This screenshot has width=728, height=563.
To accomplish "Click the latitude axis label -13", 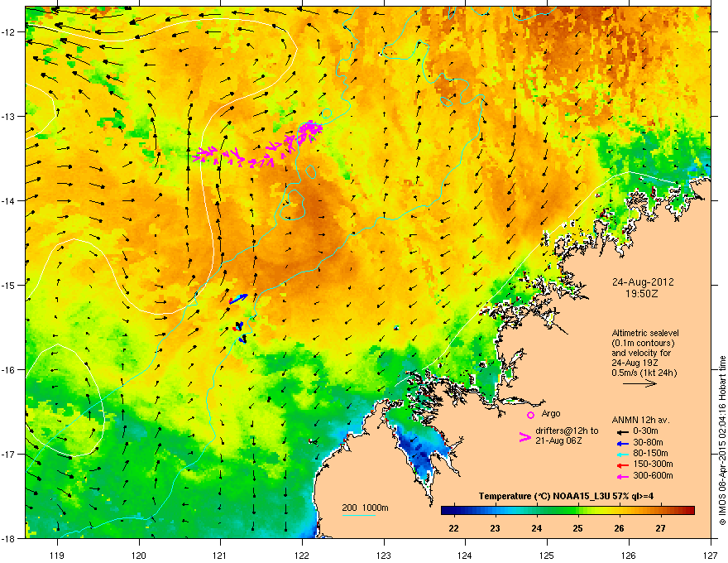I will point(8,116).
